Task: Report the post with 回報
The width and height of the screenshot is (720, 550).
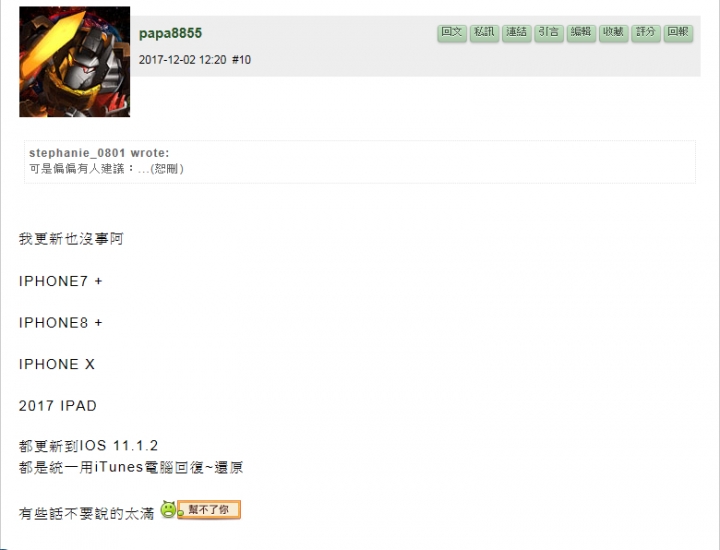Action: (678, 33)
